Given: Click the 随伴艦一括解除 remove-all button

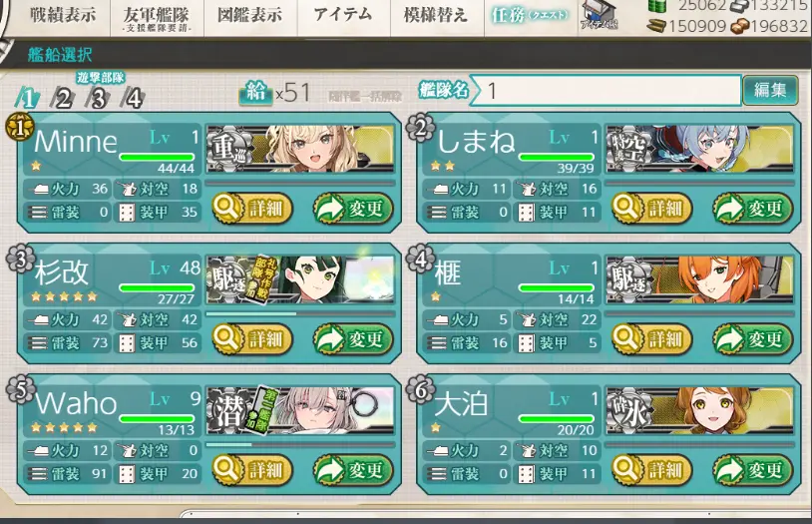Looking at the screenshot, I should (364, 97).
